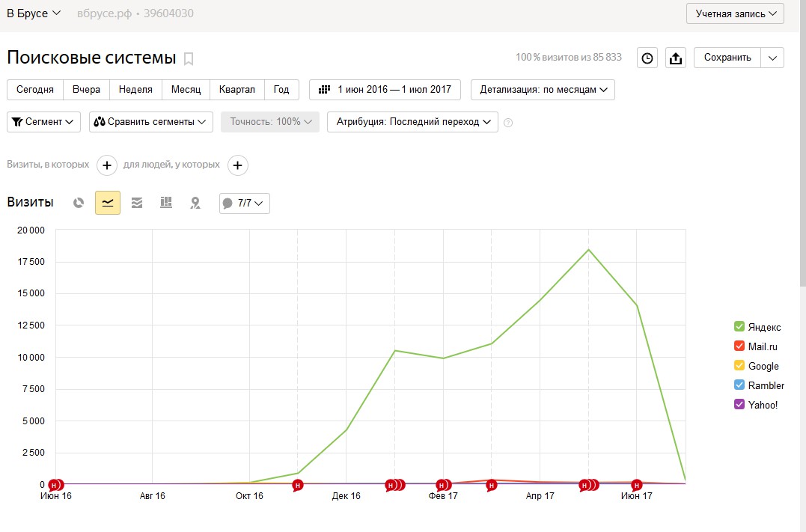806x532 pixels.
Task: Click the Сохранить button
Action: [x=727, y=58]
